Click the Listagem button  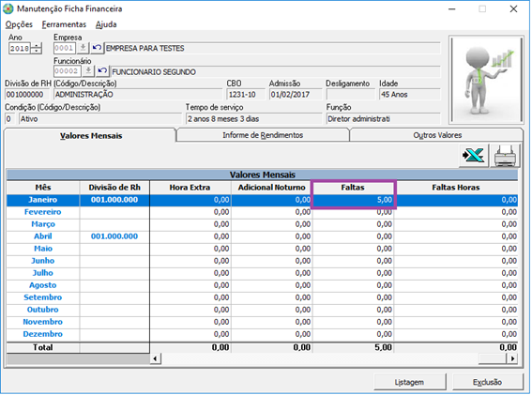click(x=409, y=382)
